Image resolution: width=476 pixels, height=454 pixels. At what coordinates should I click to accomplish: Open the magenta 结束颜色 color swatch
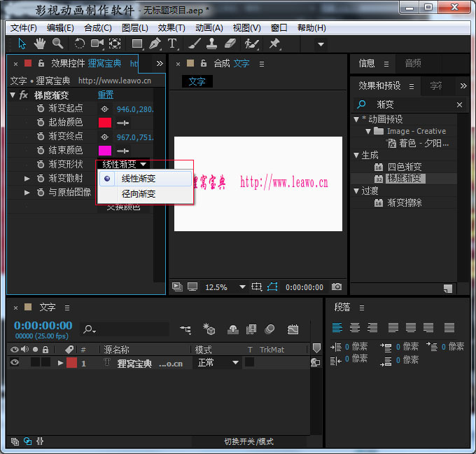click(105, 151)
